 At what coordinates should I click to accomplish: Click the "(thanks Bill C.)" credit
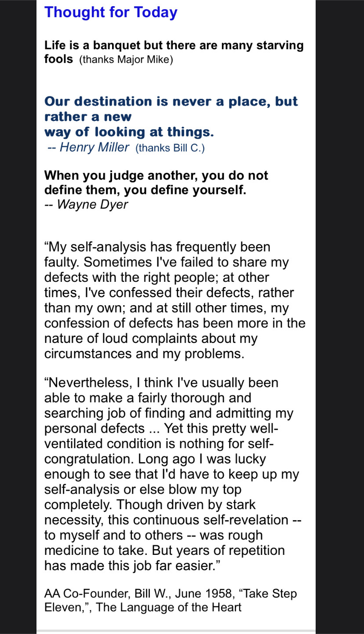170,148
